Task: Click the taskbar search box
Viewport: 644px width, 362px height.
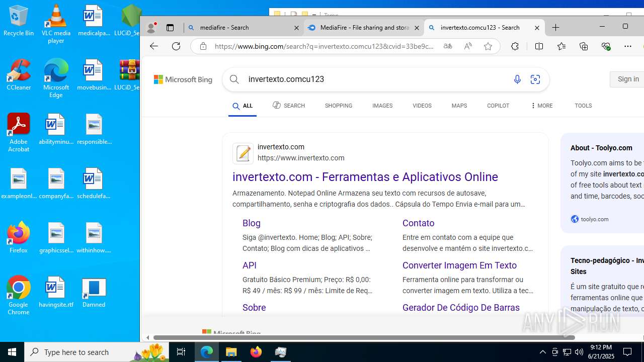Action: pos(96,352)
